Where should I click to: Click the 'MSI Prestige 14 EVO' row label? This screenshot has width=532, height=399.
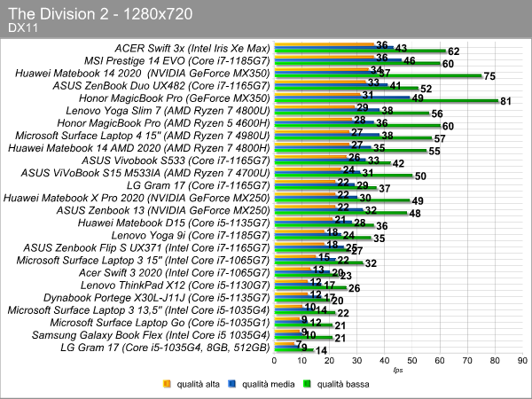(177, 61)
